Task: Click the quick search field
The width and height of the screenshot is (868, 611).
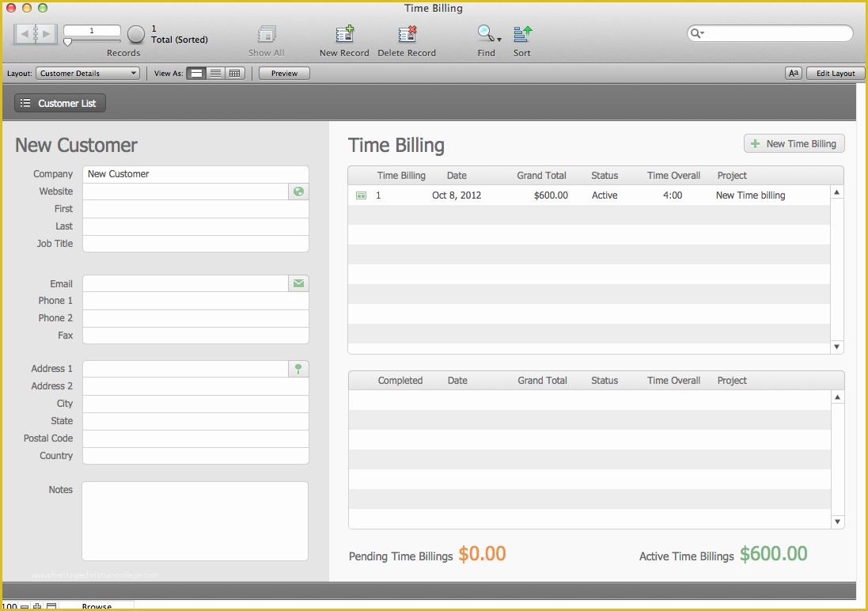Action: click(x=769, y=33)
